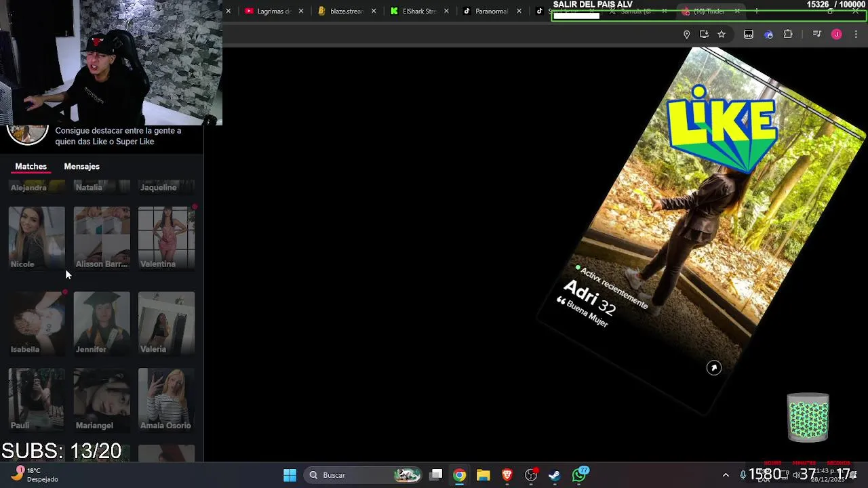
Task: Click the Alejandra match name
Action: pyautogui.click(x=28, y=188)
